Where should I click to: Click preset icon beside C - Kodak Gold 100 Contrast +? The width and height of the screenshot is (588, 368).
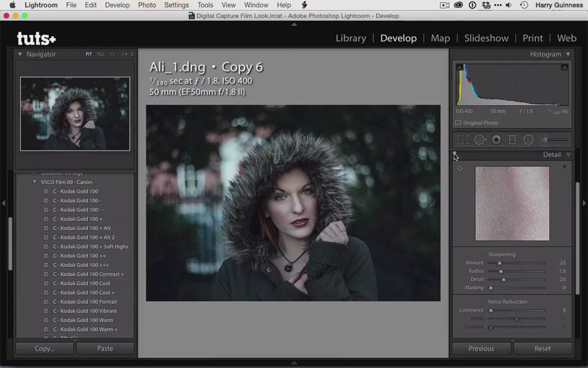pos(45,274)
